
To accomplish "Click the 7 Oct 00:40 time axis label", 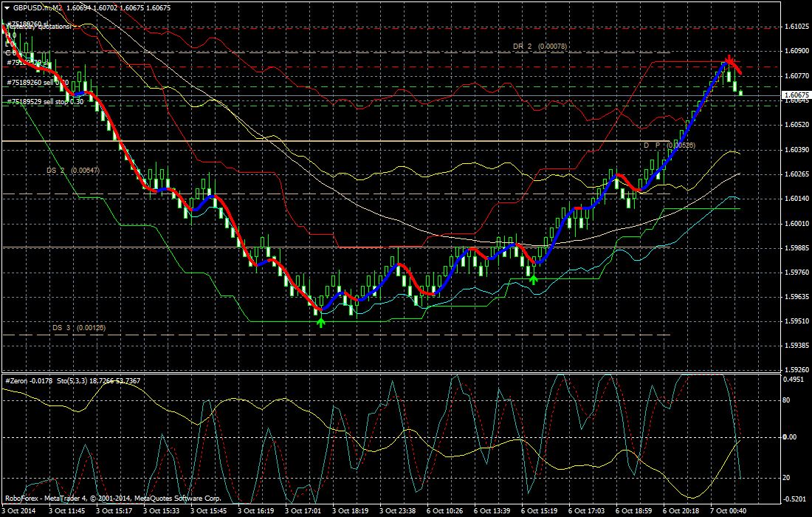I will 729,511.
